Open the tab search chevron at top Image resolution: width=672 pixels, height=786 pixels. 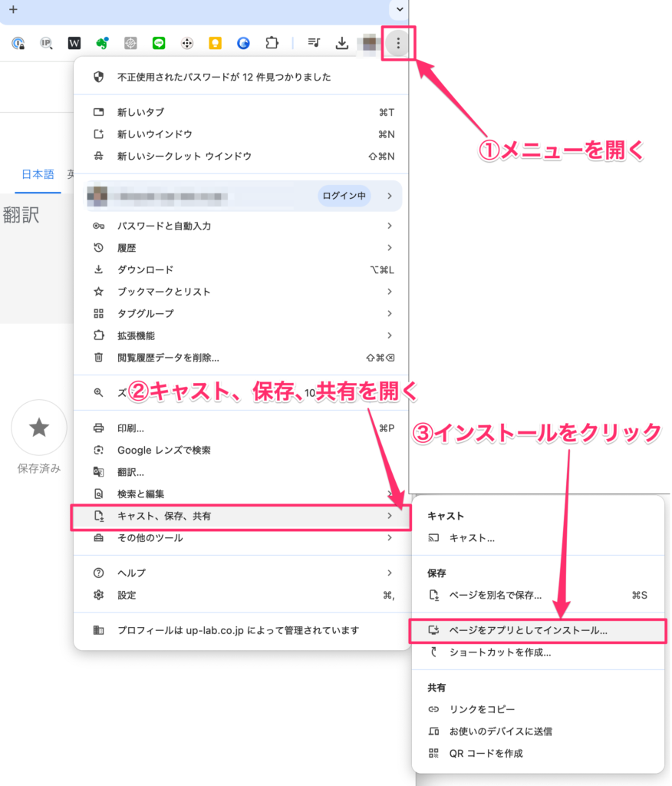tap(398, 9)
